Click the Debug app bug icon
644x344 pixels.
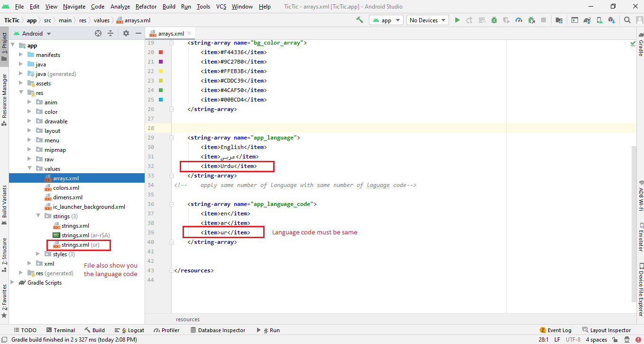pyautogui.click(x=494, y=20)
